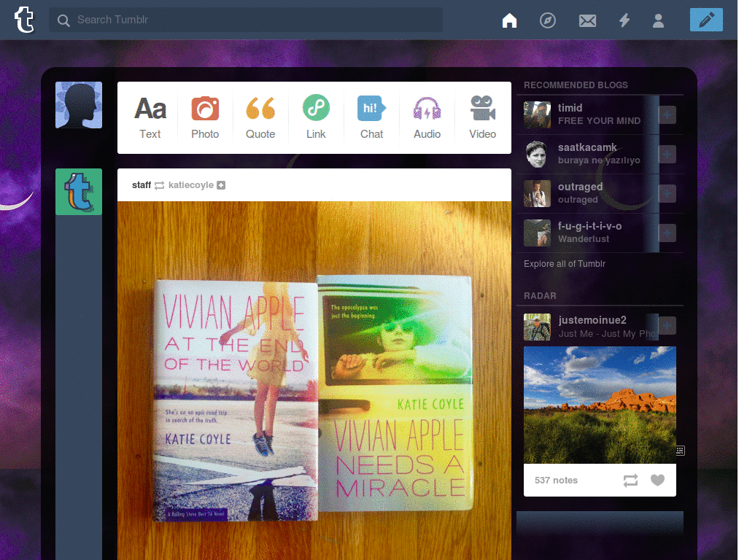
Task: Create a new Video post
Action: point(483,117)
